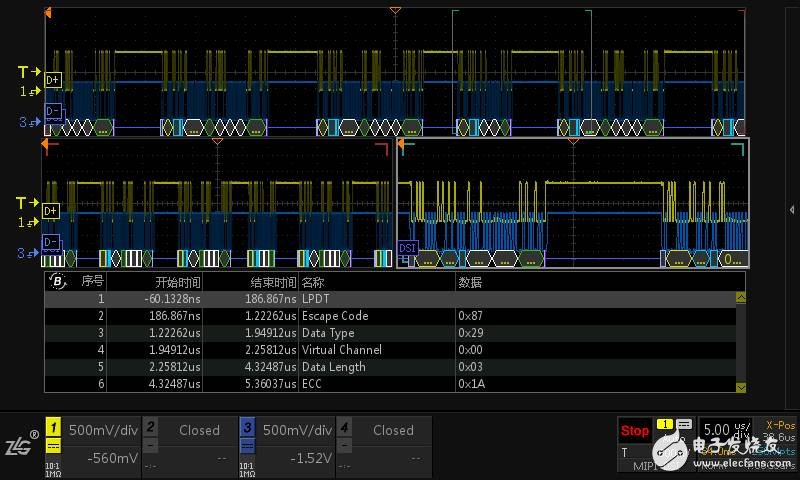Click channel 3 marker in lower-left zoom window
This screenshot has height=480, width=800.
pos(28,253)
